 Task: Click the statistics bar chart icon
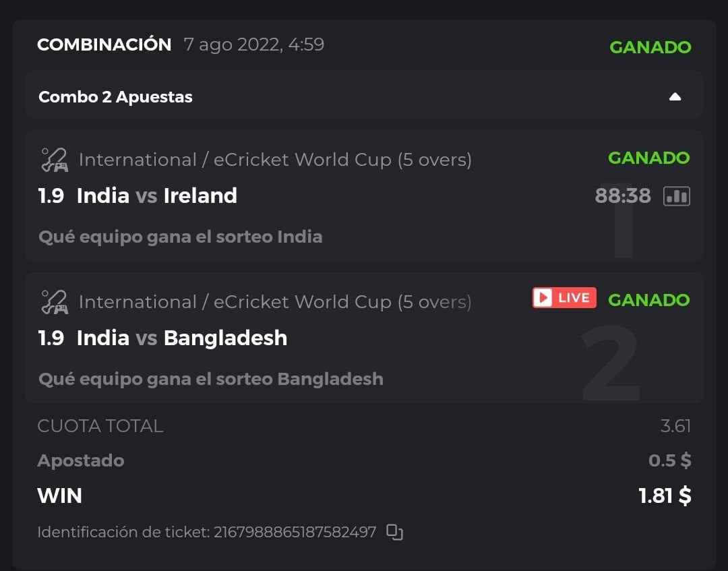tap(677, 196)
